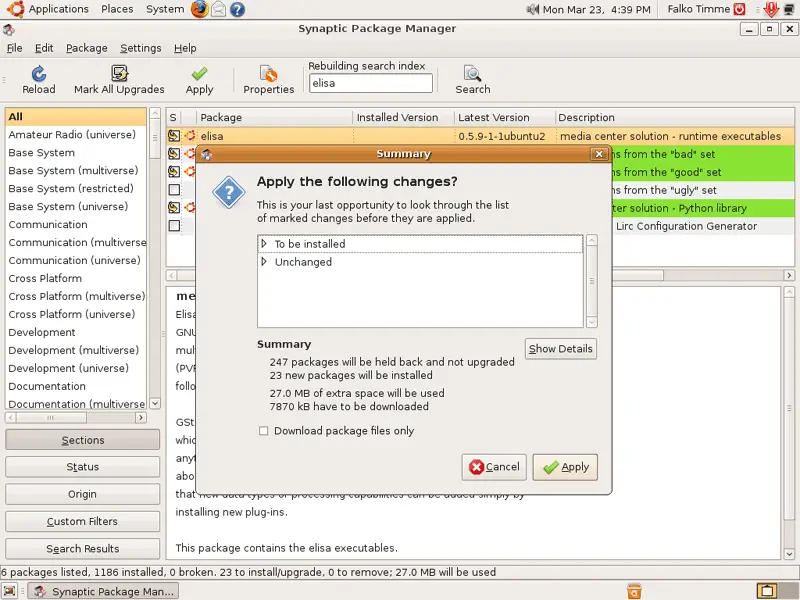Click package list scroll-right arrow
Image resolution: width=800 pixels, height=600 pixels.
(789, 276)
